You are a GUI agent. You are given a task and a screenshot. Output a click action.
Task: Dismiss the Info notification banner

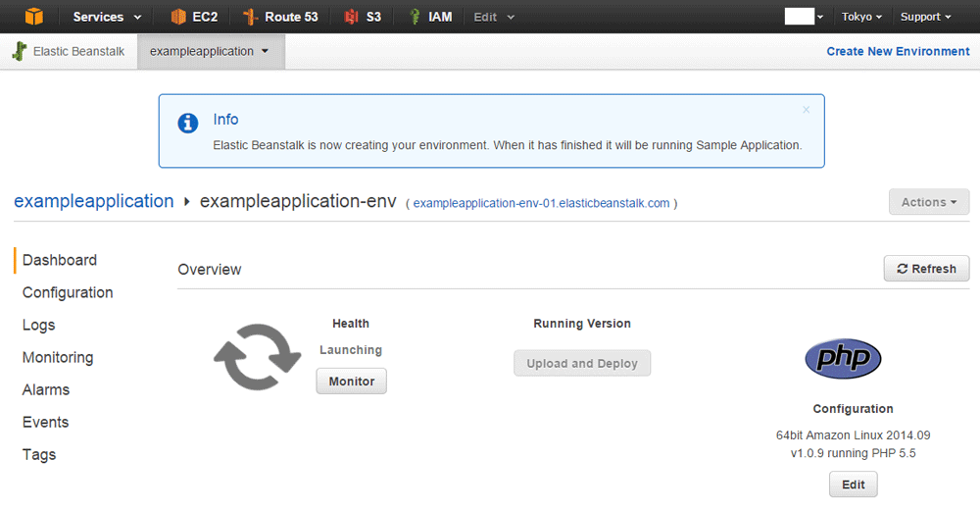807,110
